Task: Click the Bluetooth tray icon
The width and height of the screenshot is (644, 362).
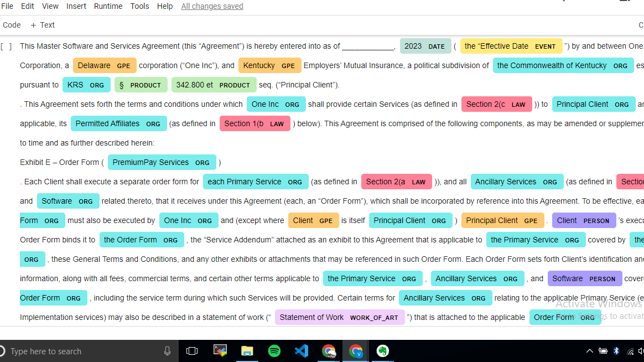Action: click(x=616, y=351)
